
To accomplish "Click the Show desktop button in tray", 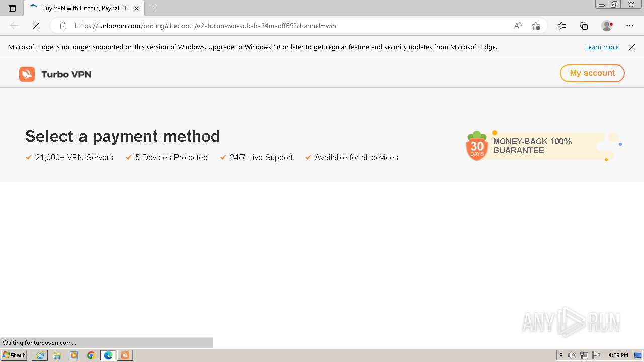I will pos(638,355).
